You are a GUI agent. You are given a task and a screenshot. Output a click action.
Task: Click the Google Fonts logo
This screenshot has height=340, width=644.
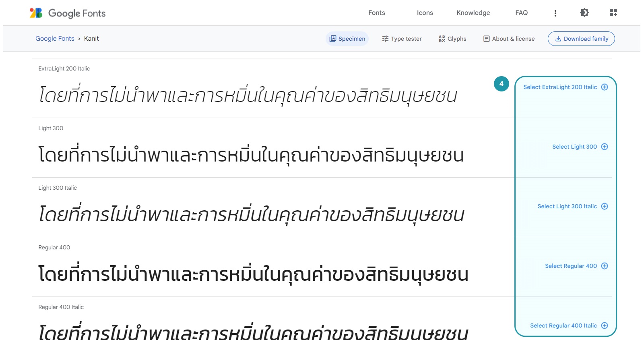click(x=67, y=13)
